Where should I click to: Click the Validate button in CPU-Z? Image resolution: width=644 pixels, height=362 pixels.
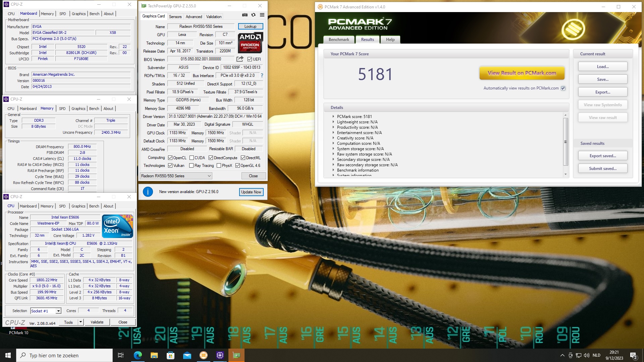coord(97,322)
